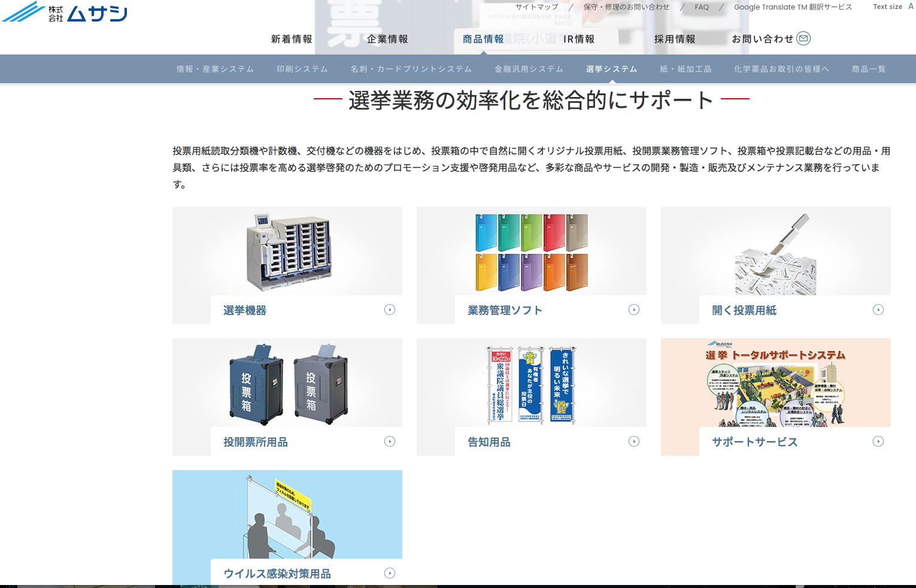Click the Musashi company logo
916x588 pixels.
(x=65, y=12)
